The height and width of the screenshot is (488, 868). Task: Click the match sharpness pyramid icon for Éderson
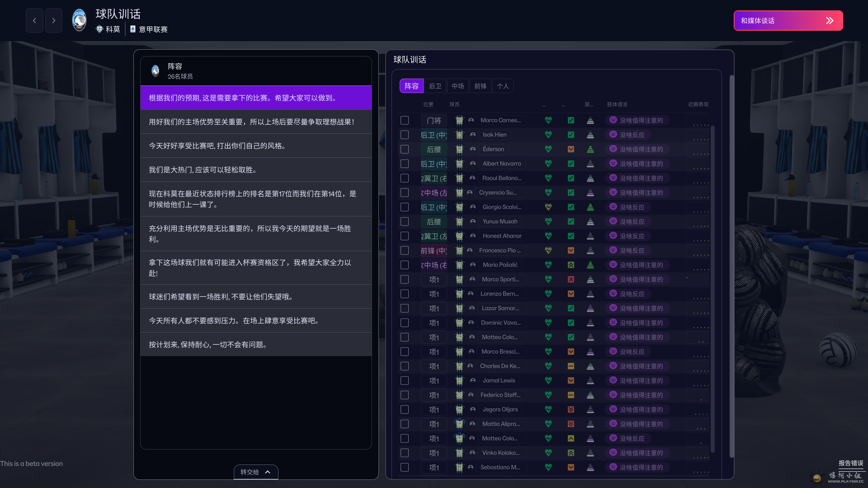point(591,149)
